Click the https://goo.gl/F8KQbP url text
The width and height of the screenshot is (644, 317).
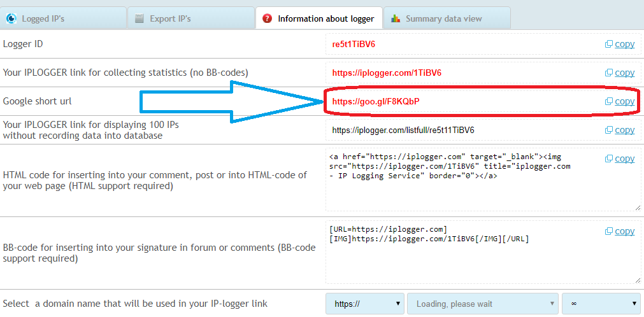click(x=376, y=101)
